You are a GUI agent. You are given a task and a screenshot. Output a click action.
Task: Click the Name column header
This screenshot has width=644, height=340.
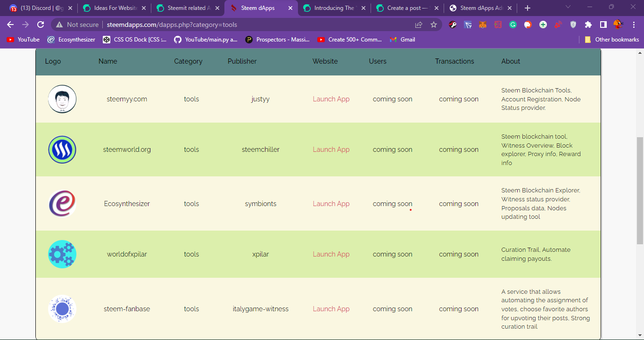click(108, 61)
